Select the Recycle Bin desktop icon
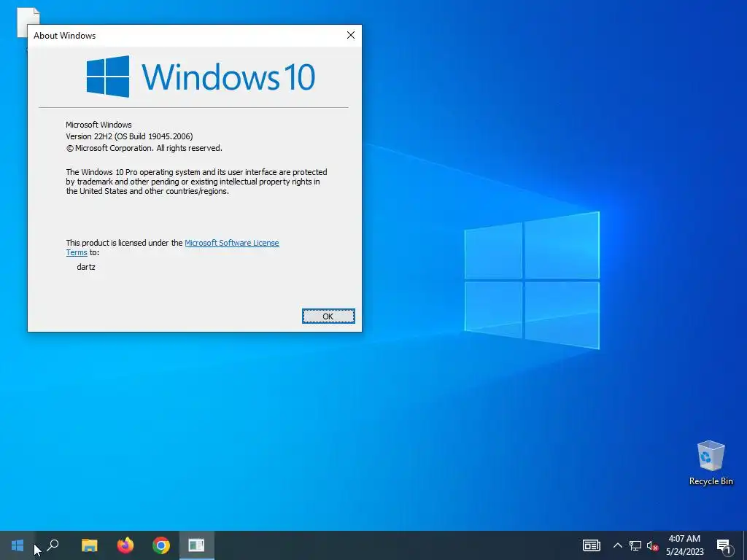This screenshot has width=747, height=560. click(711, 463)
